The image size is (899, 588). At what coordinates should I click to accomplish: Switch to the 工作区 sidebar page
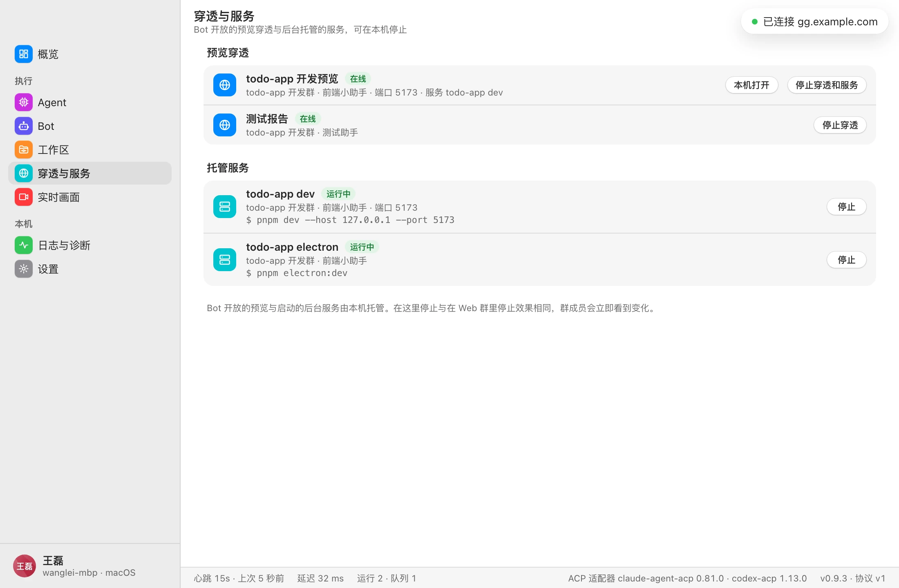click(x=90, y=149)
